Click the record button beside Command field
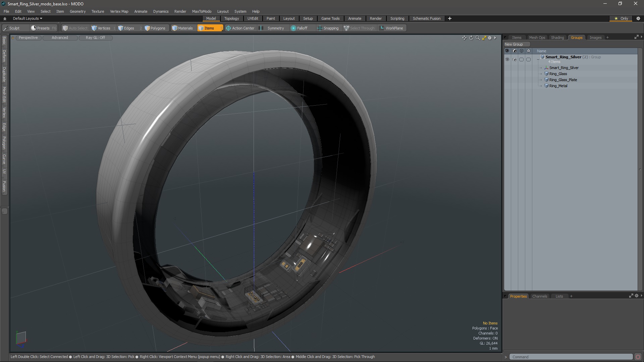The width and height of the screenshot is (644, 362). 638,357
